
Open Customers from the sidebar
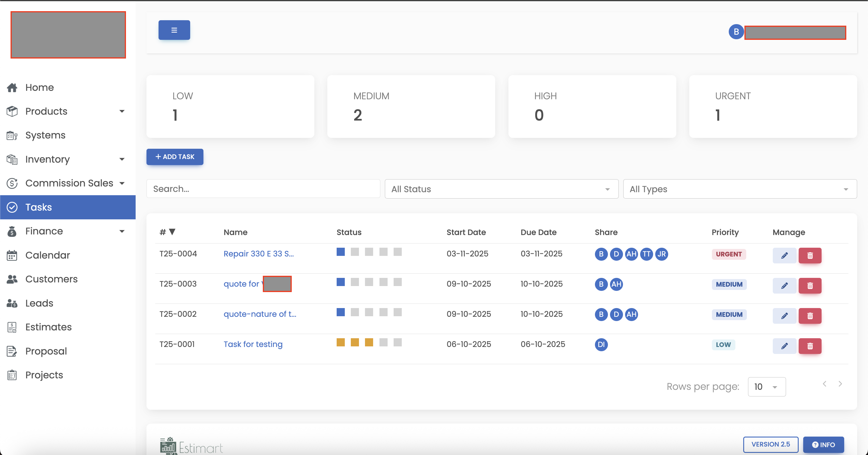(51, 279)
